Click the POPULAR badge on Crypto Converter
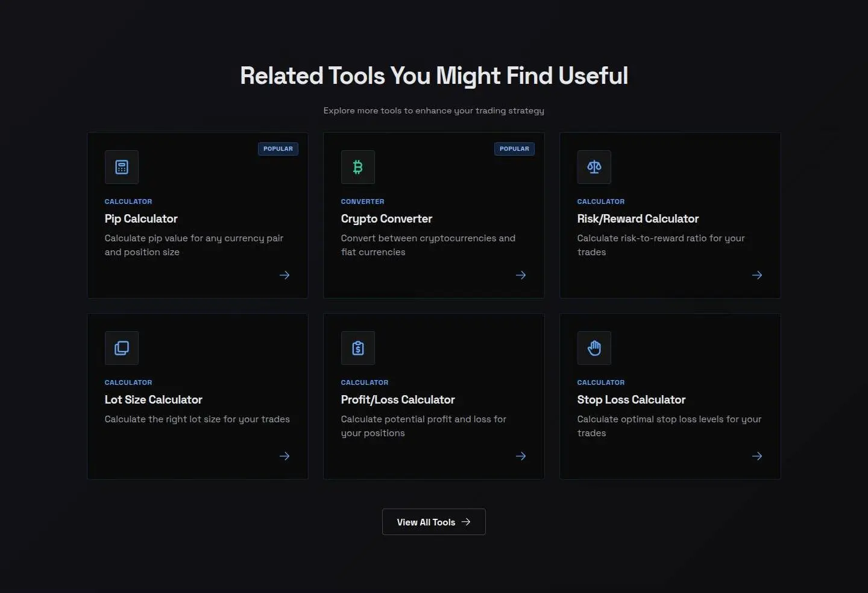 tap(514, 149)
